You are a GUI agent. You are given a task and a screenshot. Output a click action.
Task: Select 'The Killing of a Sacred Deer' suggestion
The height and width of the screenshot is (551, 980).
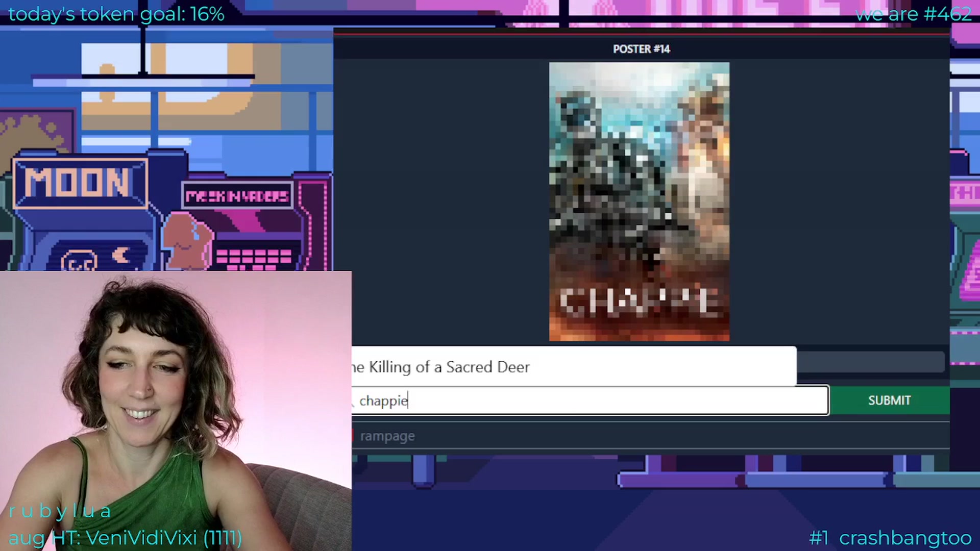[574, 366]
